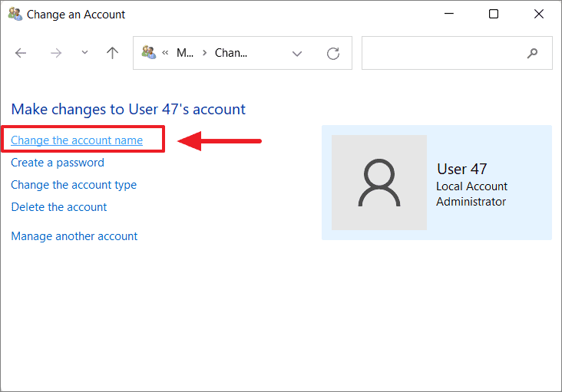Viewport: 562px width, 392px height.
Task: Click the User 47 profile picture
Action: point(379,183)
